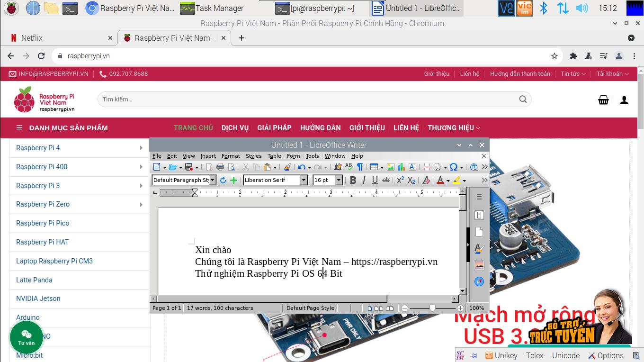
Task: Click the Raspberry Pi Pico category link
Action: point(43,223)
